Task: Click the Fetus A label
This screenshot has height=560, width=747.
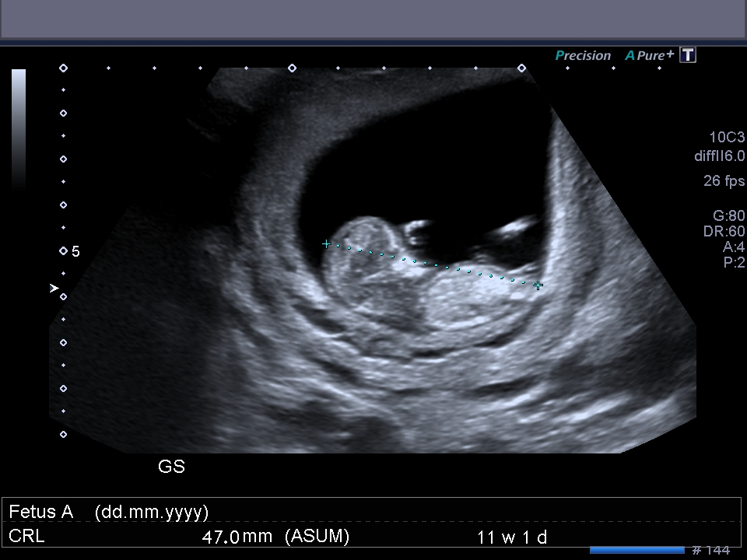Action: click(40, 512)
